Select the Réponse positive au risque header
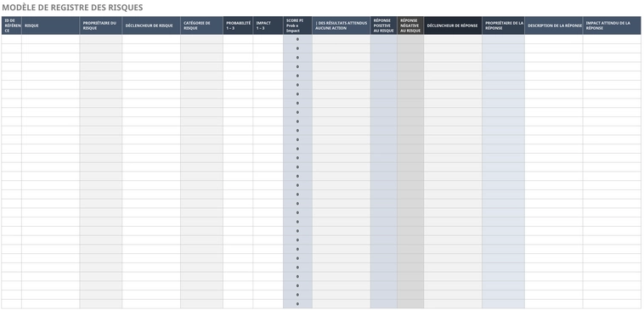Image resolution: width=644 pixels, height=310 pixels. (384, 25)
